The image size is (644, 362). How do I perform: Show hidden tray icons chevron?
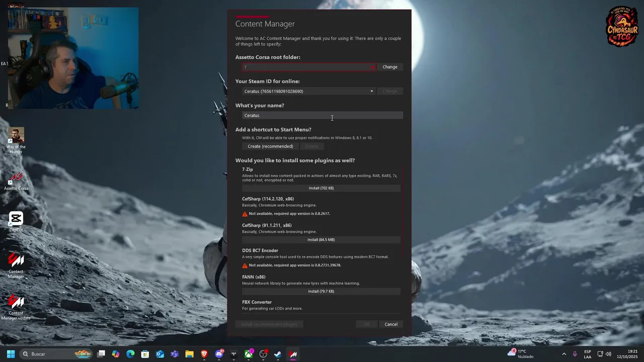click(x=564, y=354)
